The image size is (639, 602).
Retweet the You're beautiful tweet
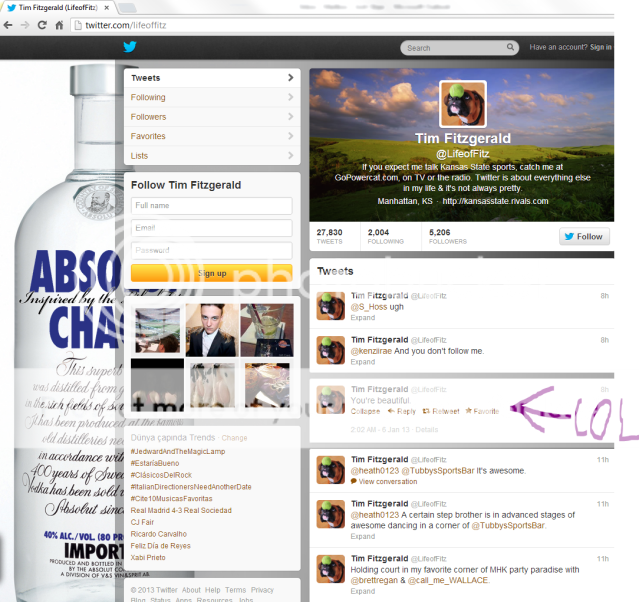pyautogui.click(x=441, y=411)
